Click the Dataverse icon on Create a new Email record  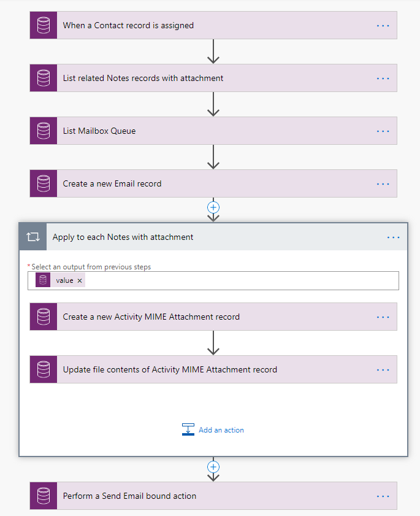coord(43,183)
